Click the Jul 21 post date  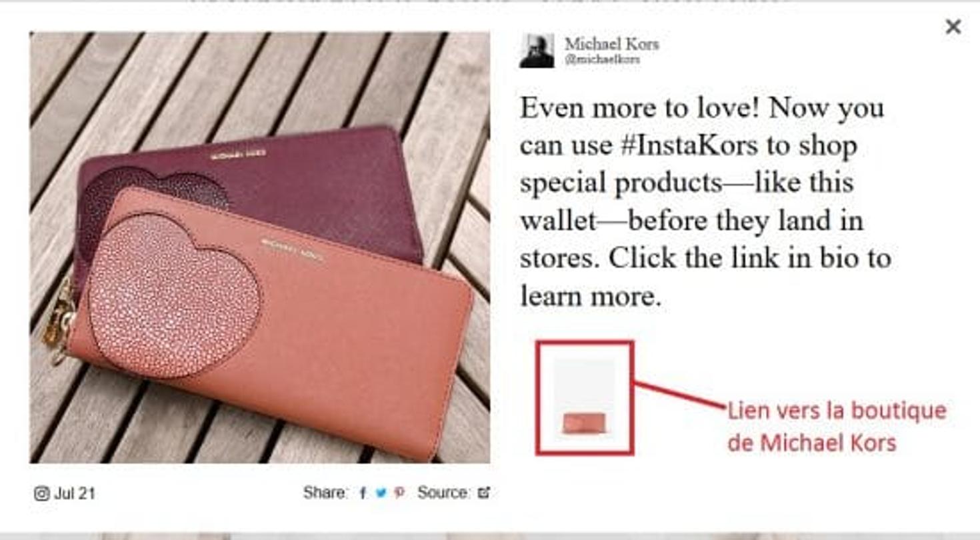click(x=75, y=493)
